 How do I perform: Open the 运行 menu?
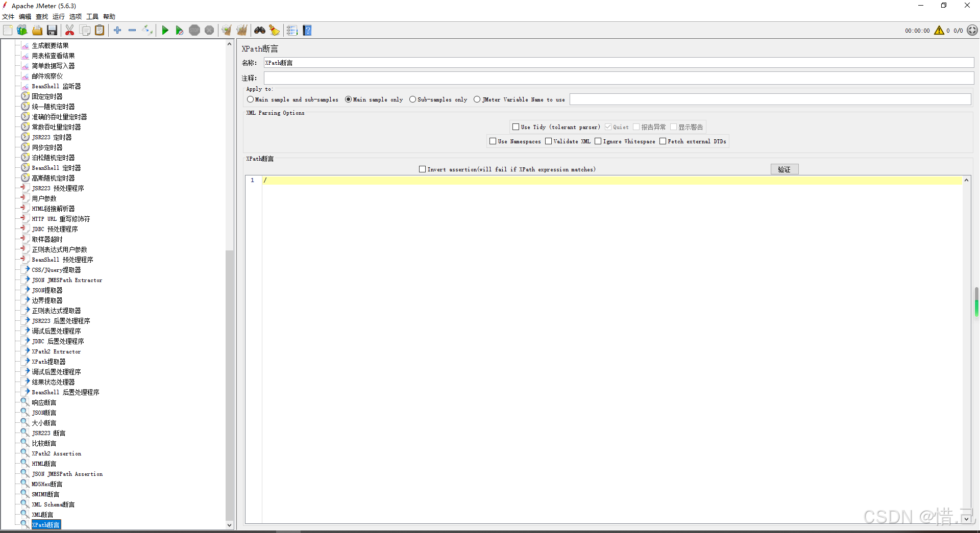point(59,17)
